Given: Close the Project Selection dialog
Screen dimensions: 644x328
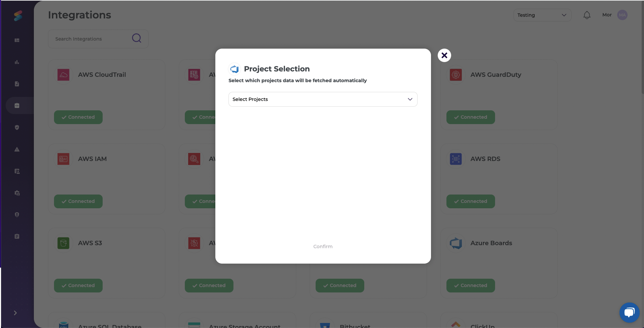Looking at the screenshot, I should pos(444,55).
